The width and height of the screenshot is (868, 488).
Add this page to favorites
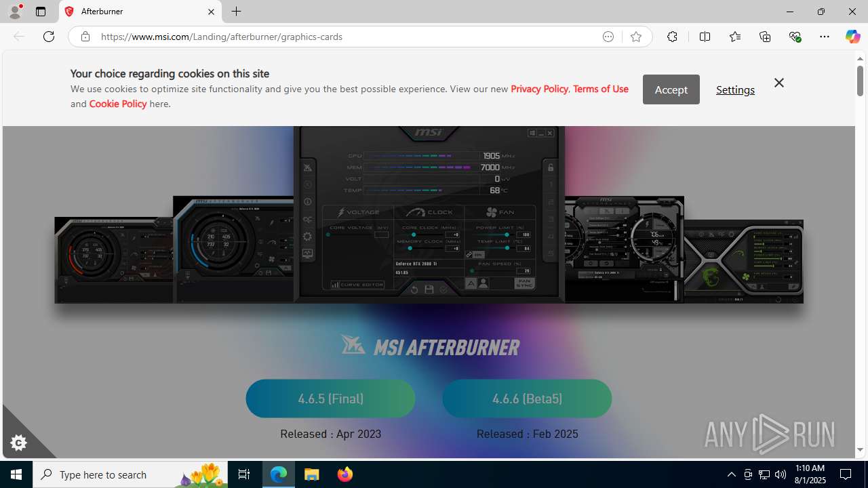click(636, 37)
